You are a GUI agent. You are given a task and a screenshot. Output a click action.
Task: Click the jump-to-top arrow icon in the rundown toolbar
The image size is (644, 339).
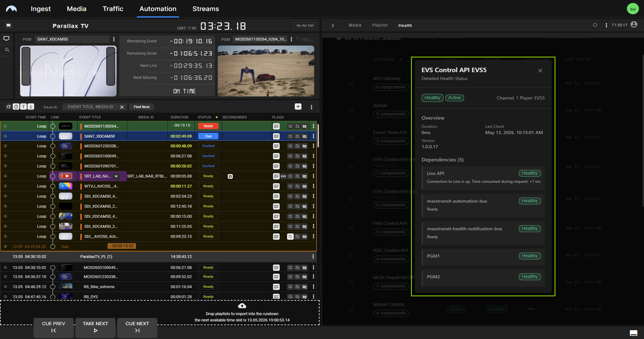tap(23, 107)
